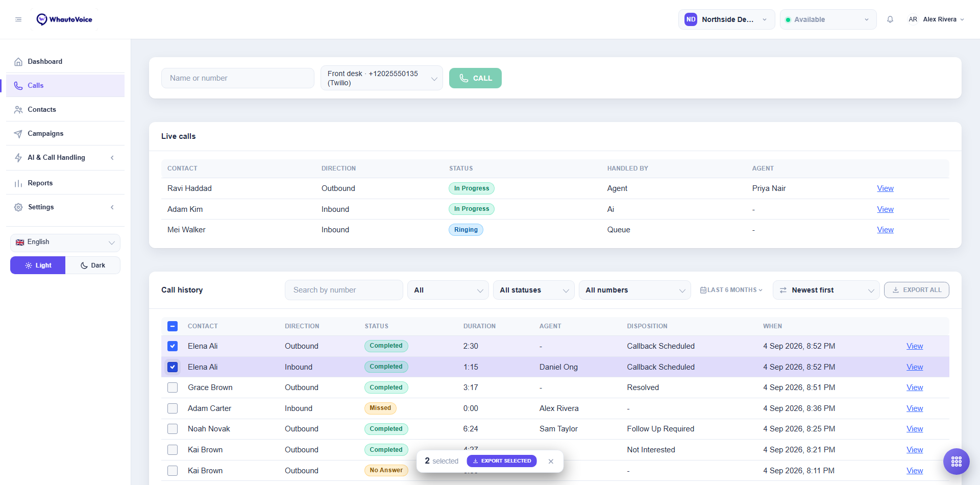Open notifications bell

point(890,19)
